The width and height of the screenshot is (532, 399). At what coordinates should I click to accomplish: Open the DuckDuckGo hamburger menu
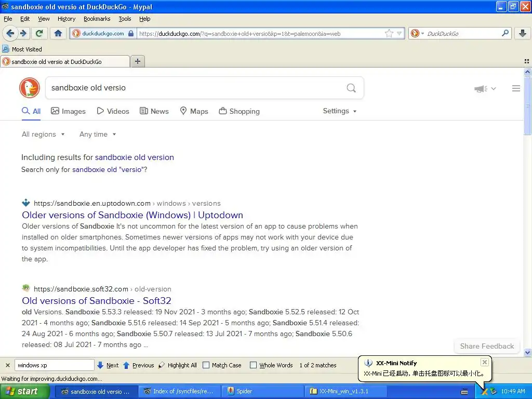coord(516,88)
